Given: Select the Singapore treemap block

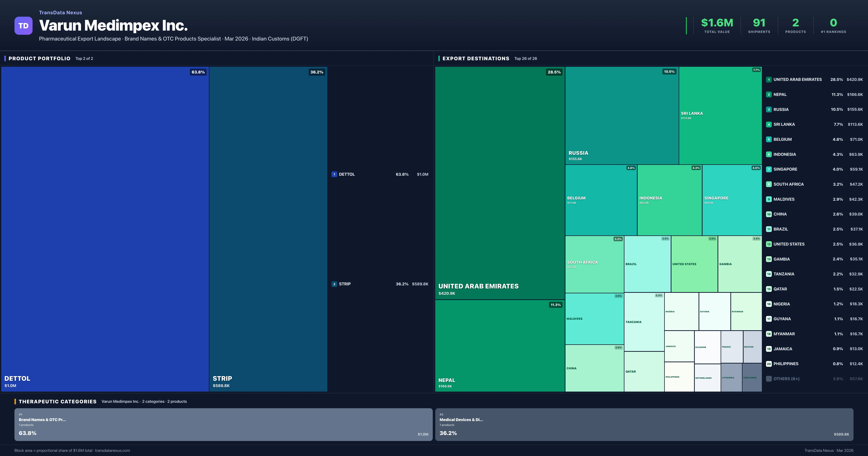Looking at the screenshot, I should pos(732,200).
